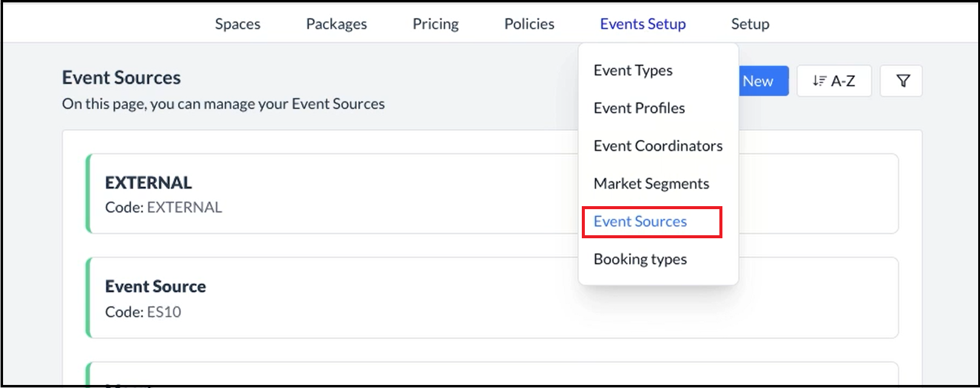Open the Setup tab
Viewport: 980px width, 388px height.
pos(750,24)
